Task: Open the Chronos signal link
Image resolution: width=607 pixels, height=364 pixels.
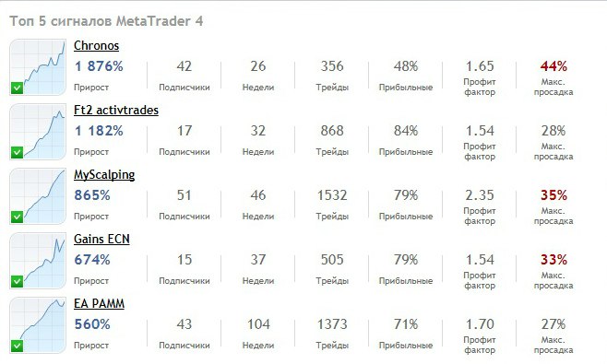Action: [x=96, y=46]
